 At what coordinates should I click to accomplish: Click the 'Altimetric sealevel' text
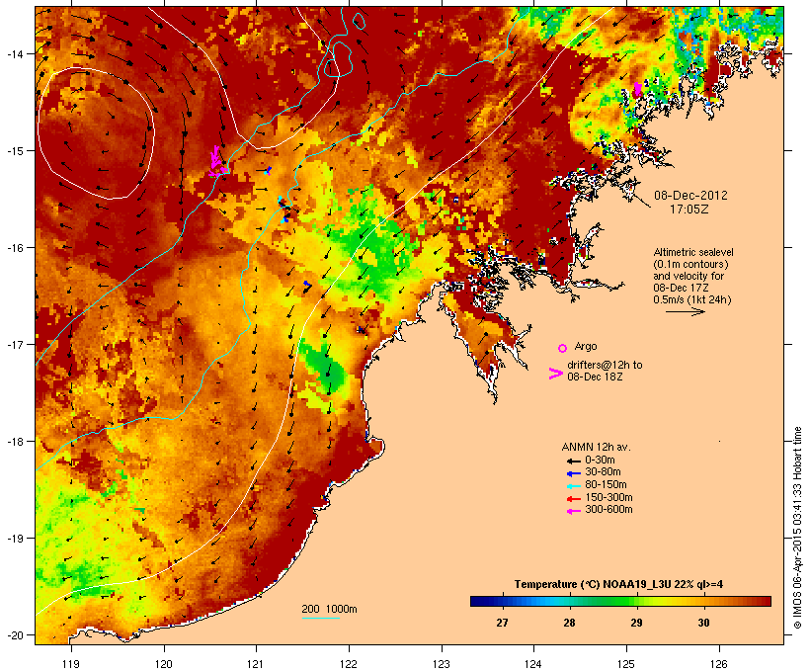tap(693, 252)
